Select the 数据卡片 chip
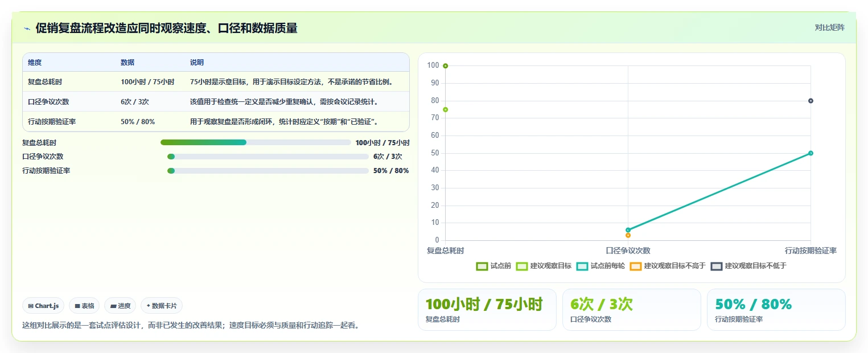 click(162, 306)
